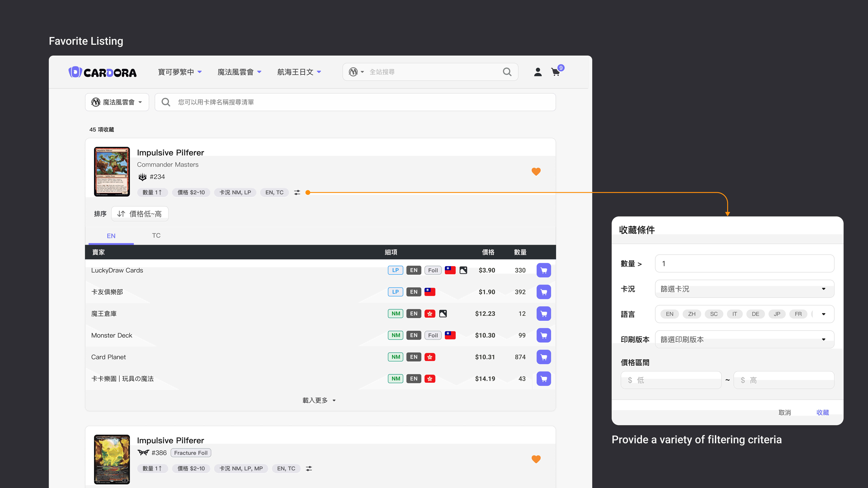Open the 魔法風雲會 game filter dropdown
Image resolution: width=868 pixels, height=488 pixels.
click(x=117, y=102)
